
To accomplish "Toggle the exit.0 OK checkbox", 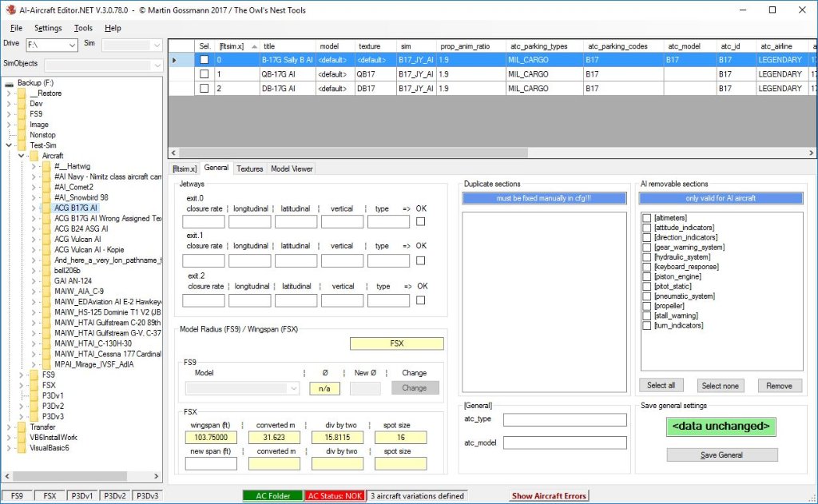I will [x=420, y=222].
